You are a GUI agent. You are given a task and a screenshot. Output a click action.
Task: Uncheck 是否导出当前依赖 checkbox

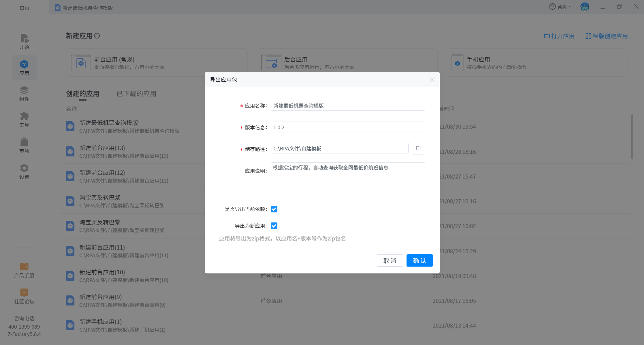(274, 209)
